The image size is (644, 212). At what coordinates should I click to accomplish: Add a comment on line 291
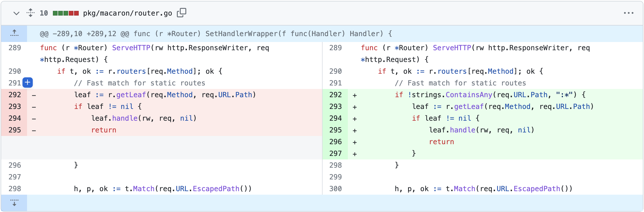(x=28, y=83)
